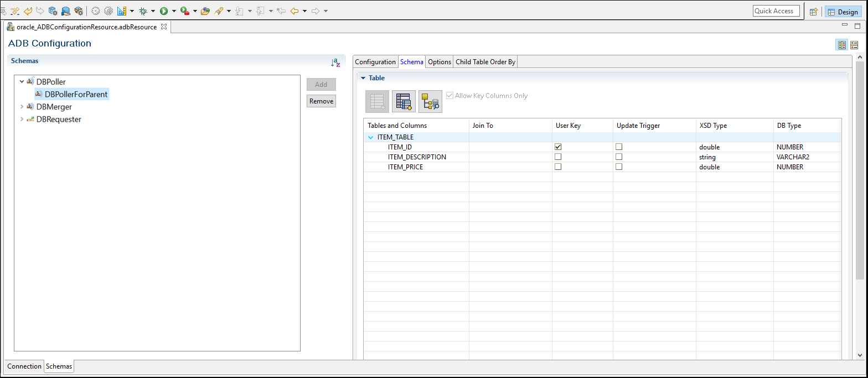Open the Child Table Order By tab

485,62
